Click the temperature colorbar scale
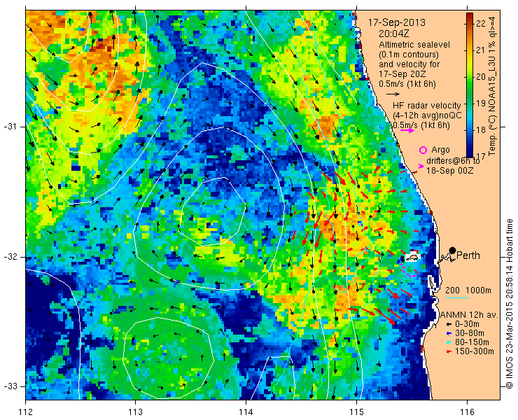Screen dimensions: 518x420 (x=470, y=85)
